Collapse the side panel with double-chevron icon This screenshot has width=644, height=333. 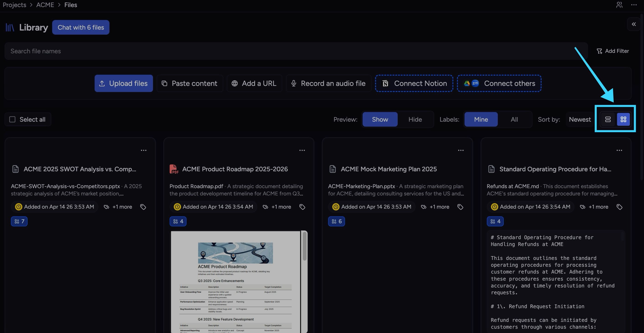click(634, 24)
